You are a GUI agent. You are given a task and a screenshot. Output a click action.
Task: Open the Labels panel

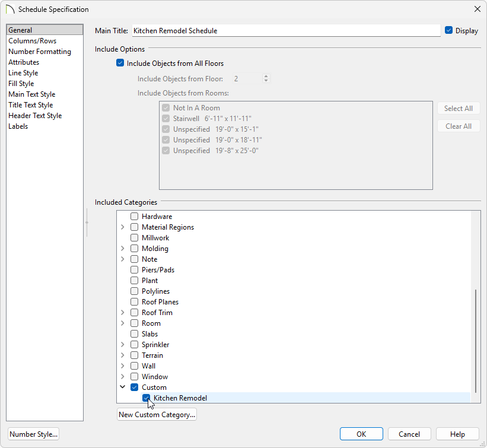pos(18,126)
